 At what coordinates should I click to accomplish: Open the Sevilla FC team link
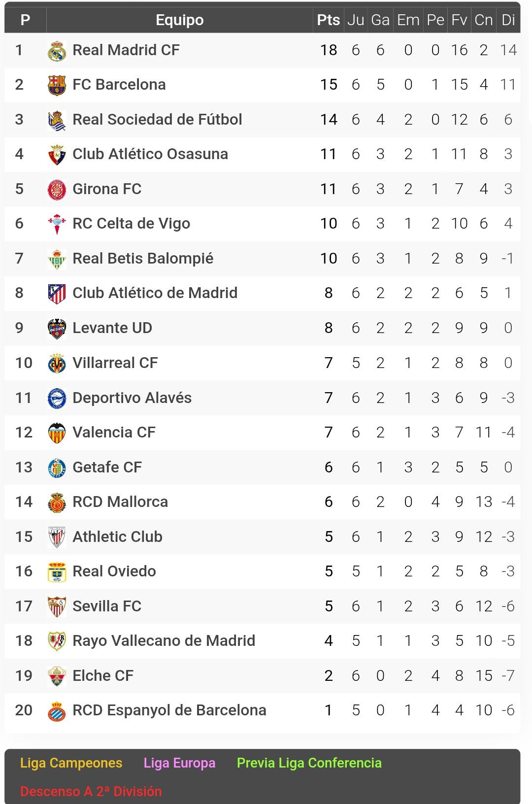click(107, 606)
